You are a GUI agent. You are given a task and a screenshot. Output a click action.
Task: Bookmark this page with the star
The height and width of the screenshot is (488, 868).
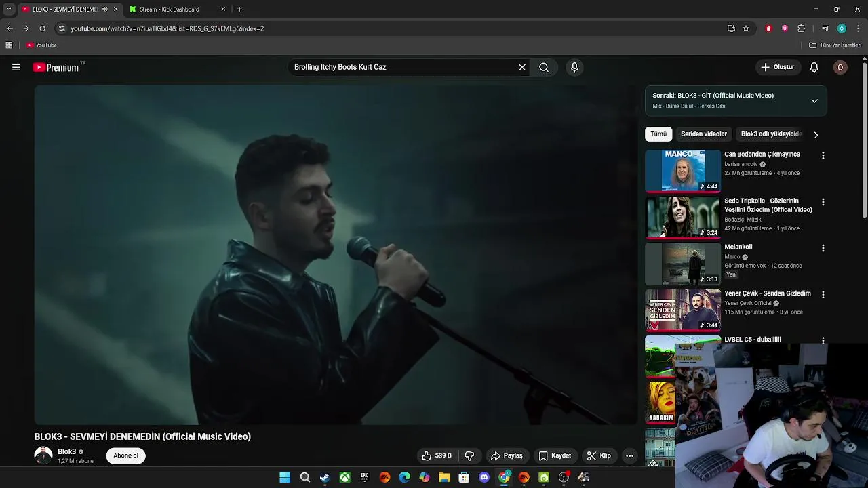click(746, 28)
